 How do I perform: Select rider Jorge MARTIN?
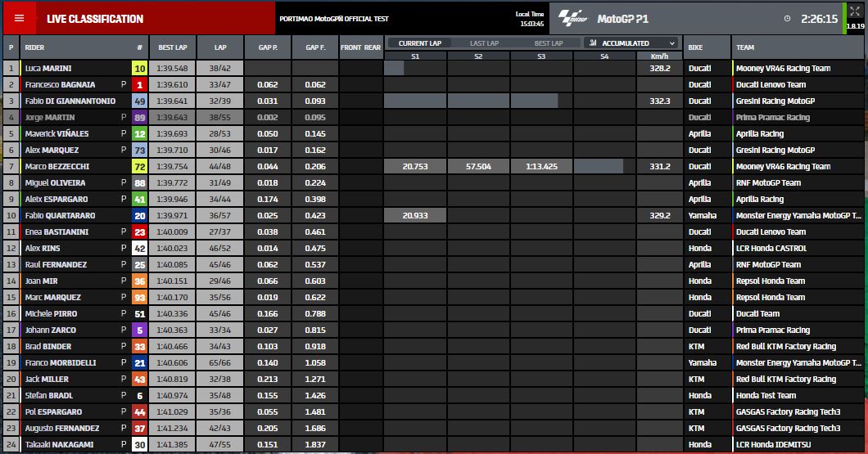(x=50, y=117)
